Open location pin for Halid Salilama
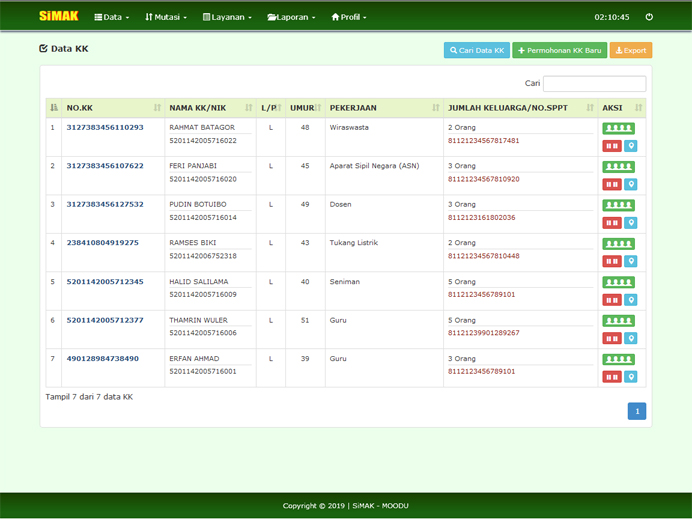This screenshot has height=519, width=692. (x=630, y=300)
